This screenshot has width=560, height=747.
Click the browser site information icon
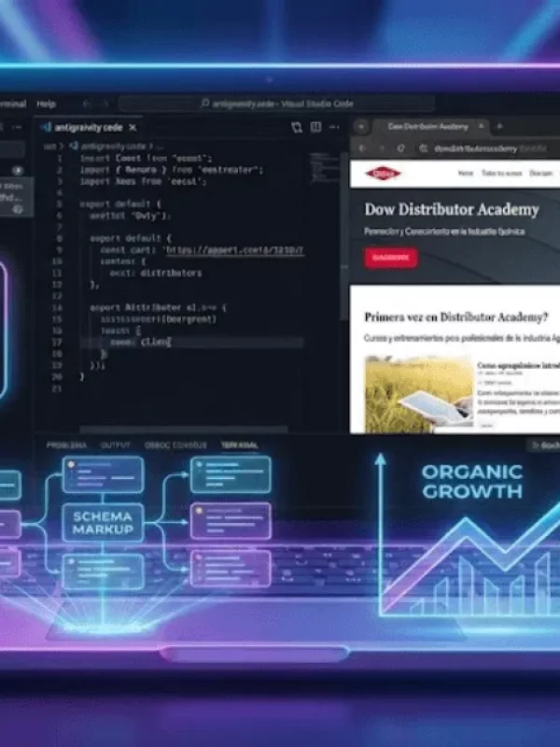[424, 148]
